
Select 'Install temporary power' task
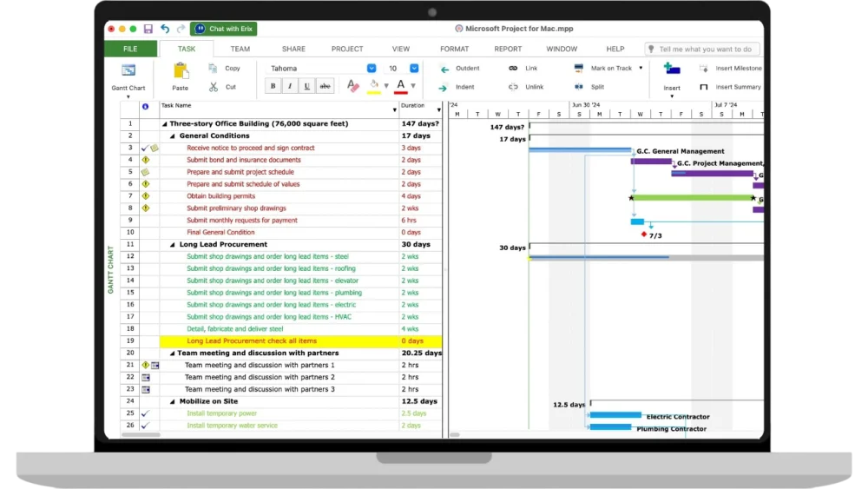click(x=222, y=413)
